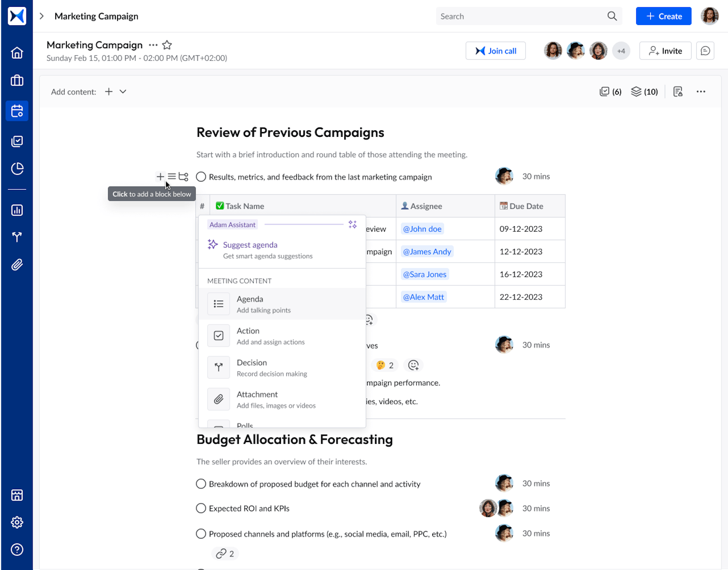Open the chat bubble beside Invite
Image resolution: width=728 pixels, height=570 pixels.
705,50
